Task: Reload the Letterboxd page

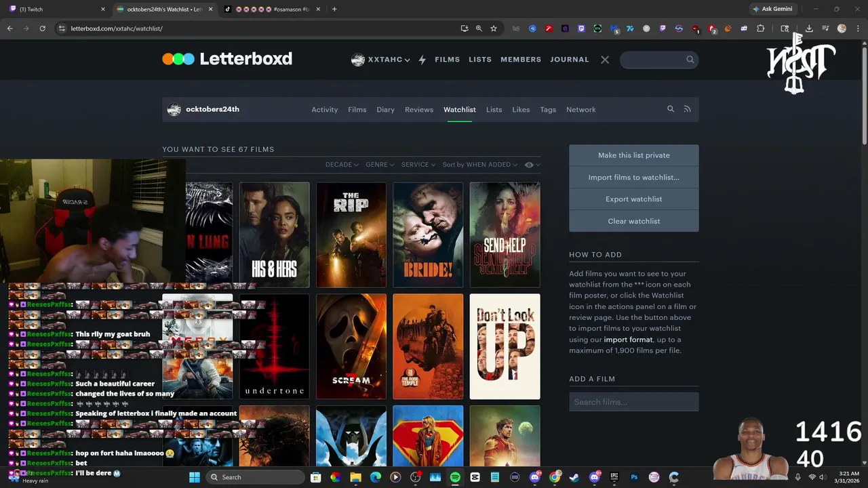Action: tap(42, 28)
